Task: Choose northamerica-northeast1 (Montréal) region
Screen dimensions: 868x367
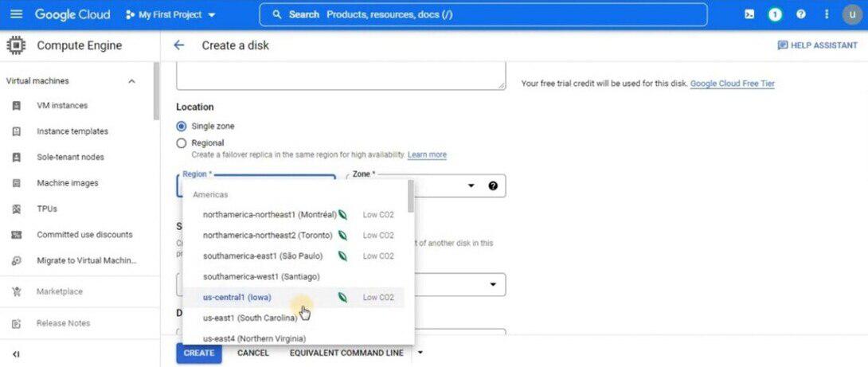Action: pyautogui.click(x=294, y=215)
